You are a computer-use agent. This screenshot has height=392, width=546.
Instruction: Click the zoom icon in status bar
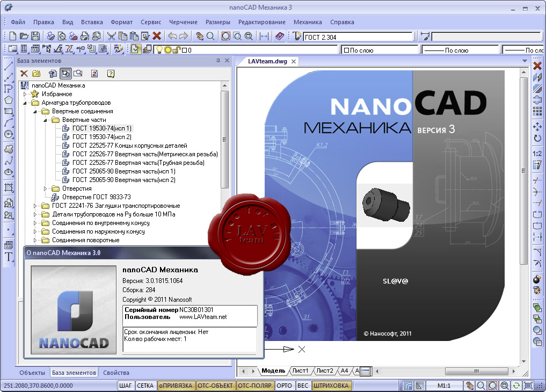coord(481,386)
